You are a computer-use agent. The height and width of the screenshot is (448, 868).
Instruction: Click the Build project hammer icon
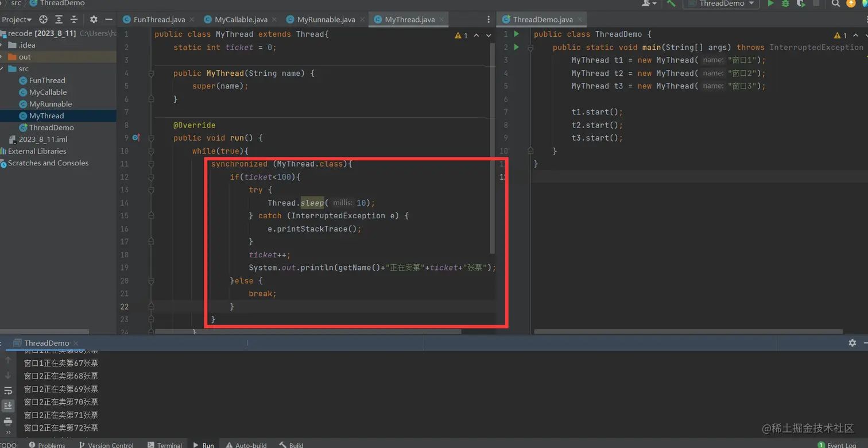pos(671,3)
